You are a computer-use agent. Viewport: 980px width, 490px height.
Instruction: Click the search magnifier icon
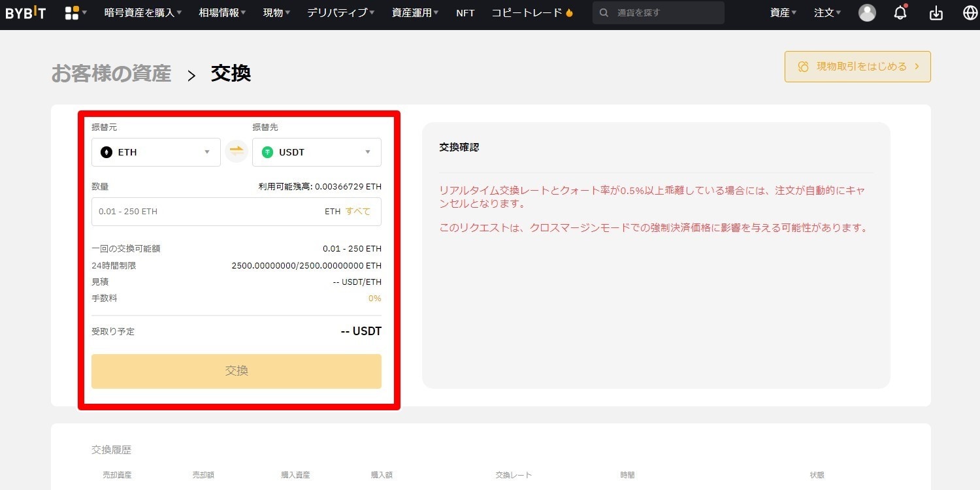(604, 12)
